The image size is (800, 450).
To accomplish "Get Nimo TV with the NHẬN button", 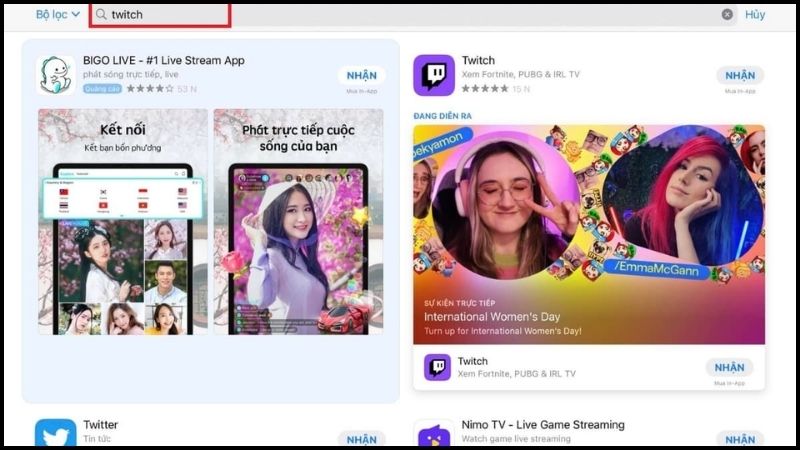I will 740,439.
